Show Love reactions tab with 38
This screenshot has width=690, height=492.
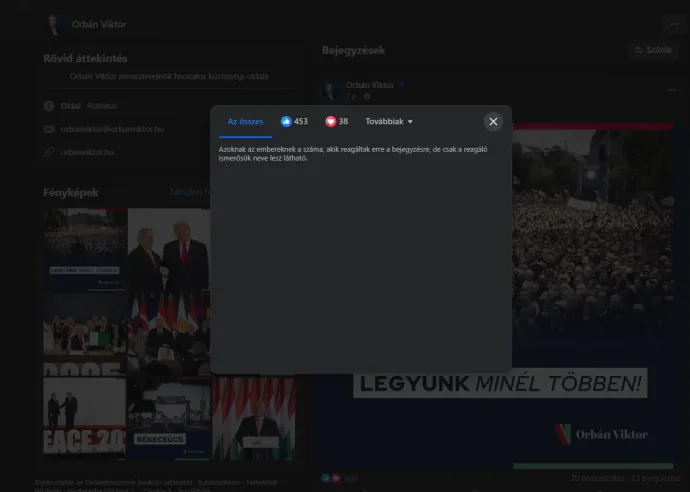pos(337,122)
